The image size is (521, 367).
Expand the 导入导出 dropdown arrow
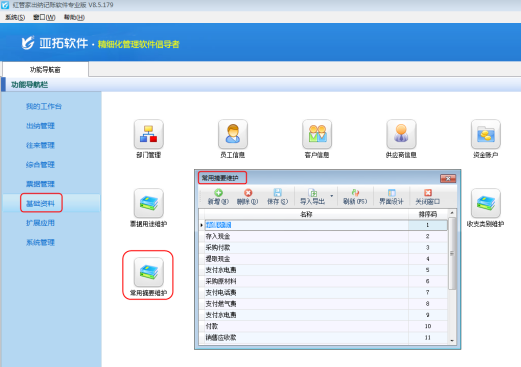(x=332, y=196)
